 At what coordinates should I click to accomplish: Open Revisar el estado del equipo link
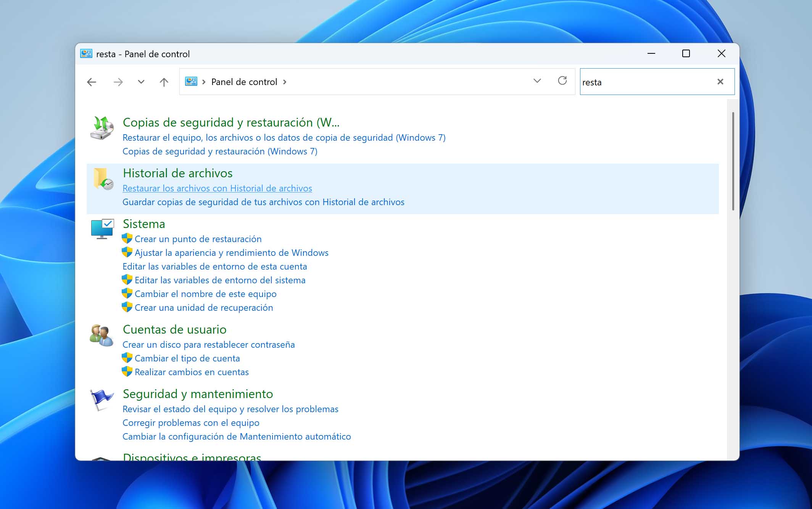[x=230, y=409]
